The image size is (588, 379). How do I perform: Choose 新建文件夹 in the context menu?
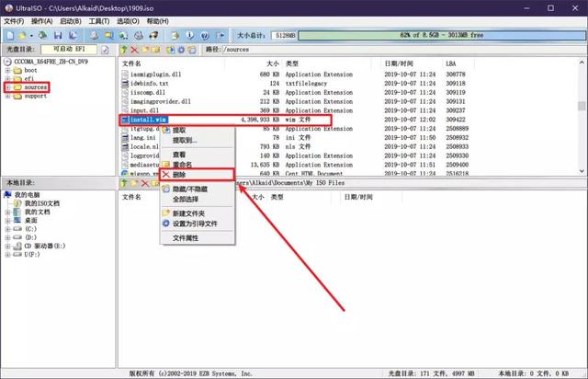click(198, 213)
